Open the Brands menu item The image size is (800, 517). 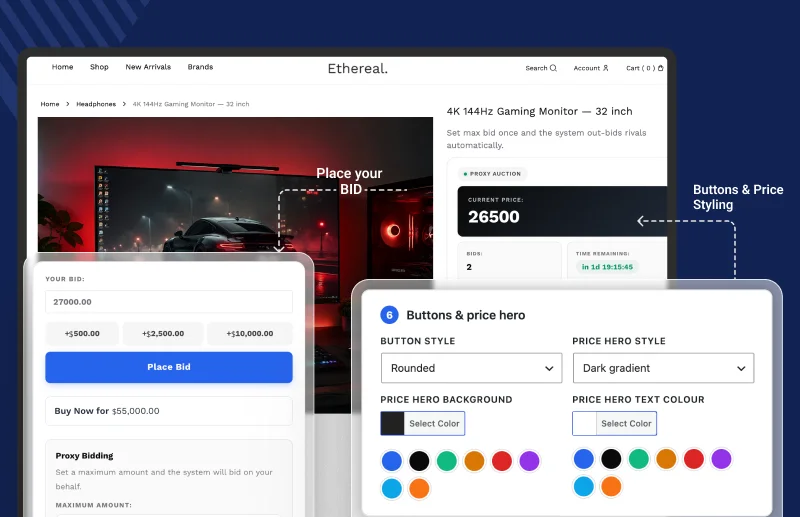[x=200, y=67]
